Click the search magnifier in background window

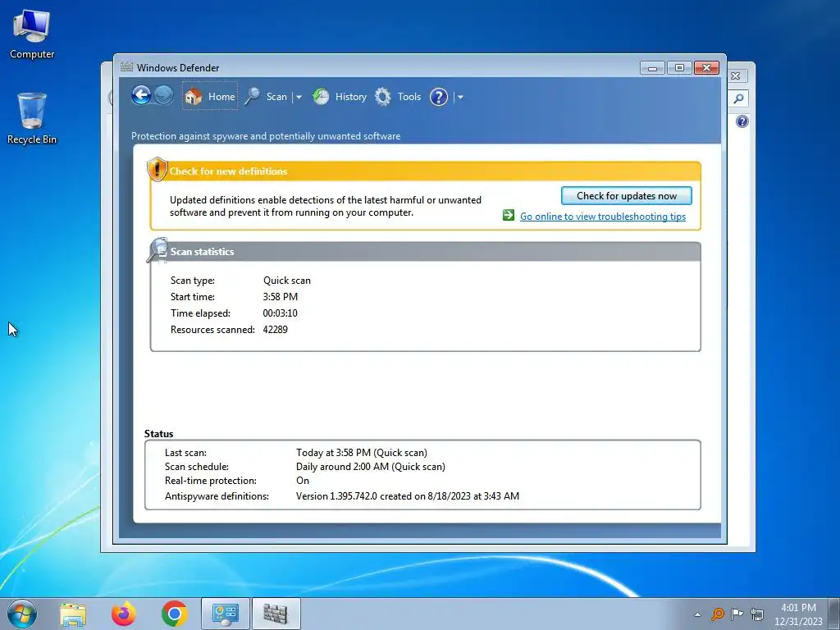(x=739, y=98)
